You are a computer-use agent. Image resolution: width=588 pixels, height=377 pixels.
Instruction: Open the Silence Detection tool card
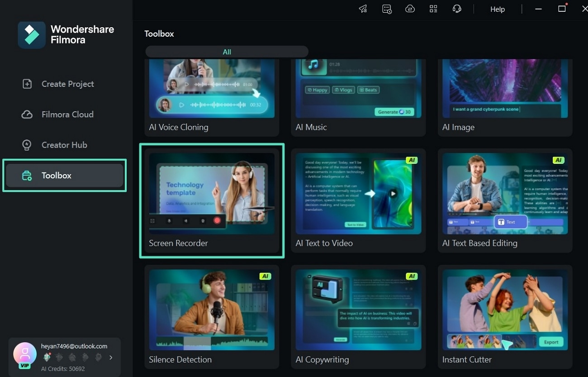[212, 317]
